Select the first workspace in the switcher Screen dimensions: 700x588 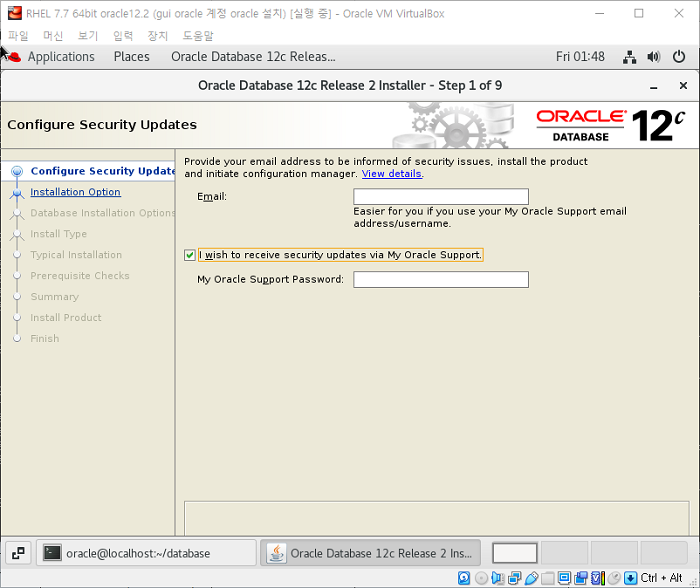(x=515, y=553)
